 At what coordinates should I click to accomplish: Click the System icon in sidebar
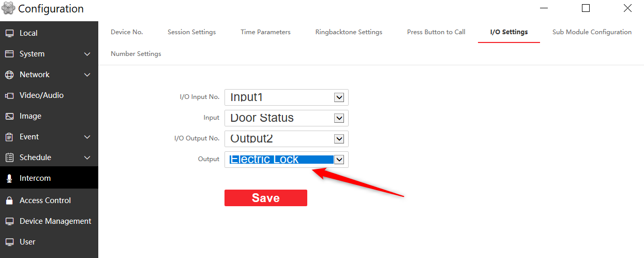point(9,54)
